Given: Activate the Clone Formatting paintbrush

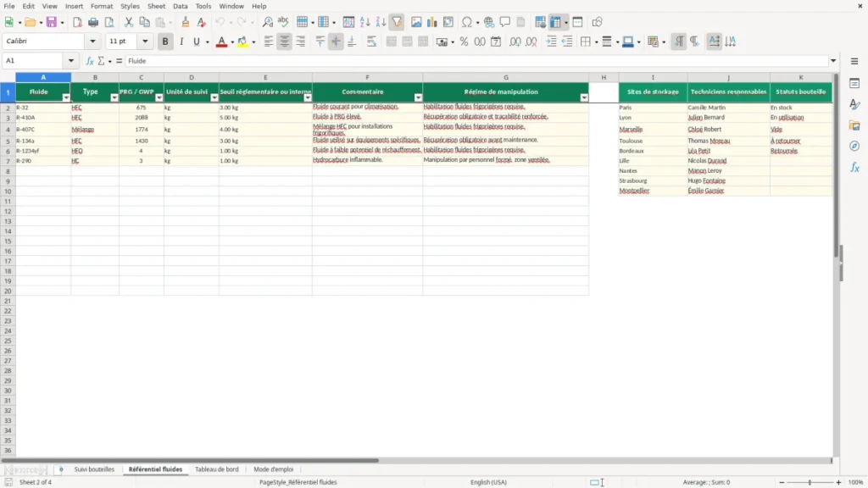Looking at the screenshot, I should (186, 22).
